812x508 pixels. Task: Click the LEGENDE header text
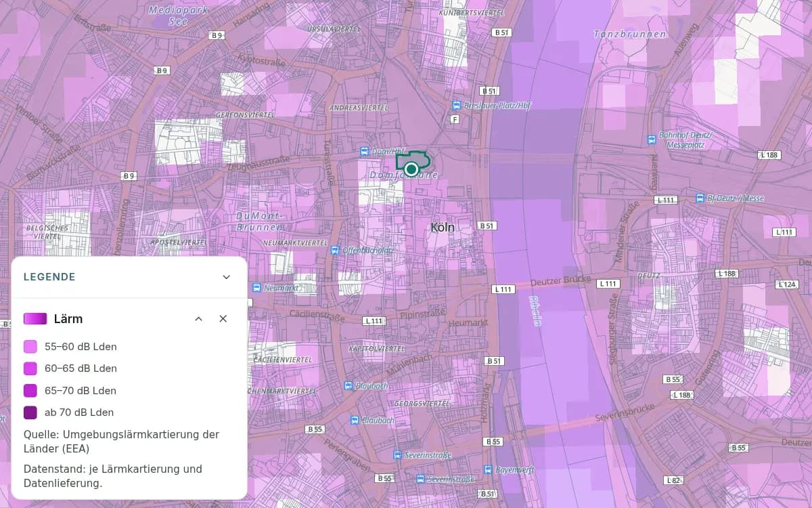49,277
